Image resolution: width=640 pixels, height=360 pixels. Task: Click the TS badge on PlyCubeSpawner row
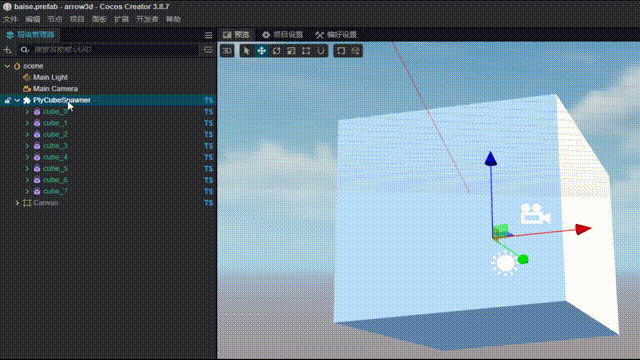tap(209, 100)
